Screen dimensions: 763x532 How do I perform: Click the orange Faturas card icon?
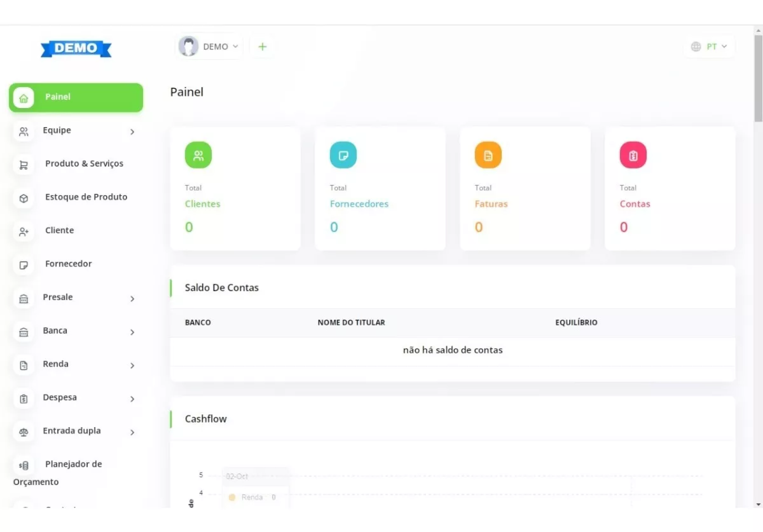[x=488, y=155]
